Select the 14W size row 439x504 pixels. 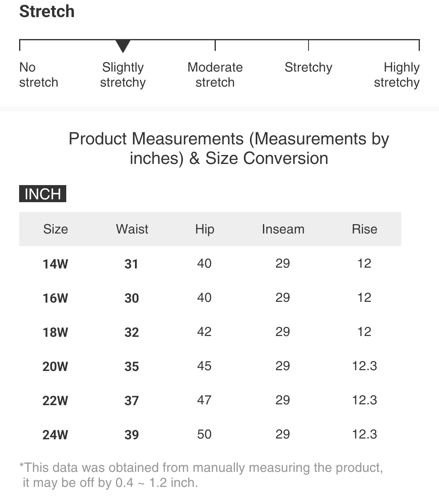click(55, 264)
